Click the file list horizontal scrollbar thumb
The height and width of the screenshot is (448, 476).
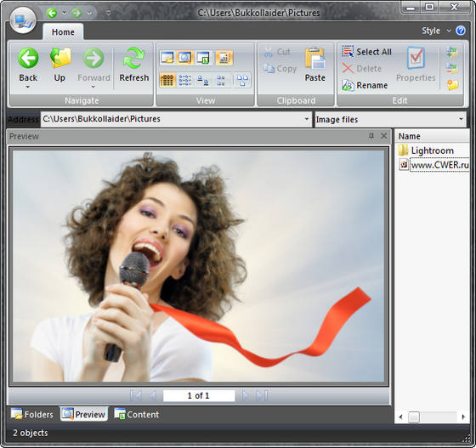[x=413, y=417]
